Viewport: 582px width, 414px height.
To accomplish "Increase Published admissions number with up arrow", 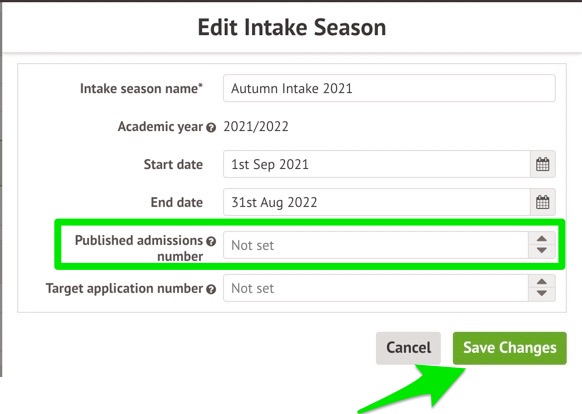I will coord(542,239).
